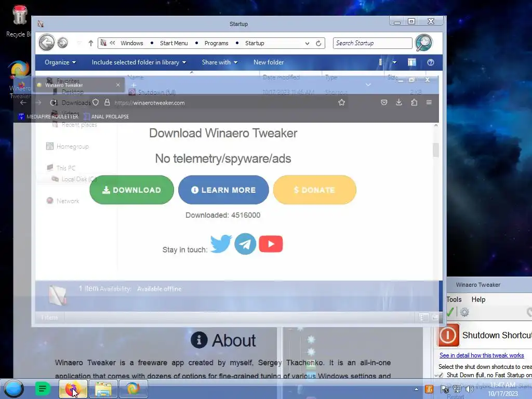532x399 pixels.
Task: Click the yellow DONATE button
Action: pos(314,190)
